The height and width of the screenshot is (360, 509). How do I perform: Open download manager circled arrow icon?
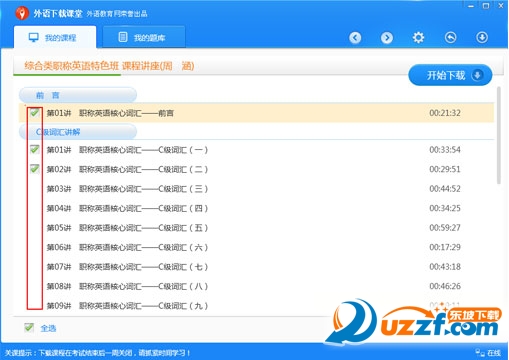(482, 38)
